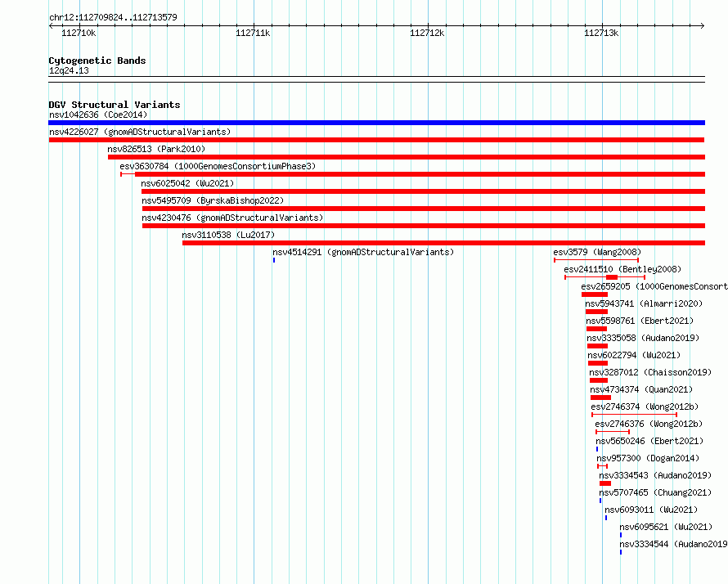Screen dimensions: 728x584
Task: Open nsv5495709 (ByrskaBishop2022) label
Action: click(213, 200)
